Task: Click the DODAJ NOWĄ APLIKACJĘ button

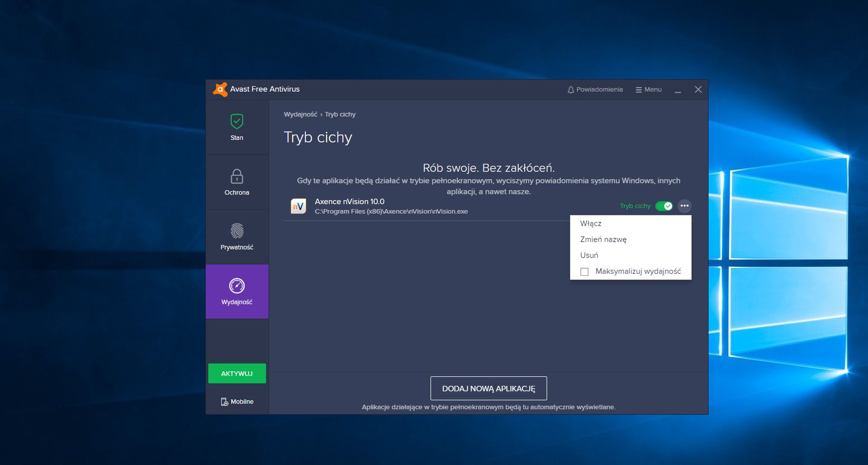Action: [x=489, y=388]
